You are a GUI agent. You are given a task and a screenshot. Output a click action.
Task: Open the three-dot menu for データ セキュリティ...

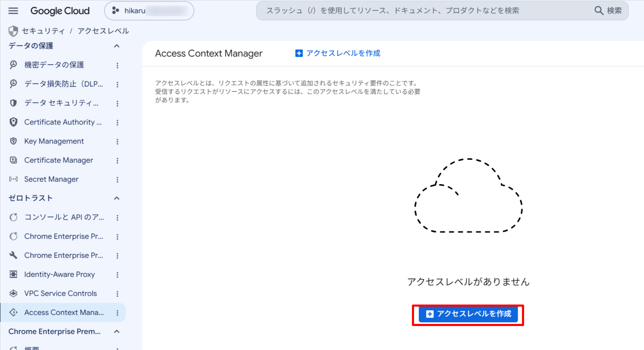pyautogui.click(x=117, y=103)
